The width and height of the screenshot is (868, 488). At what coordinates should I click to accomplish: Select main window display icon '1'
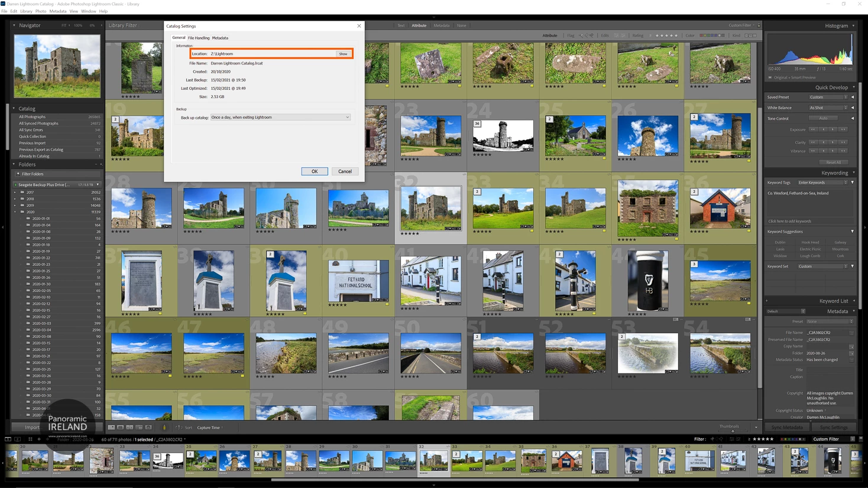point(8,439)
